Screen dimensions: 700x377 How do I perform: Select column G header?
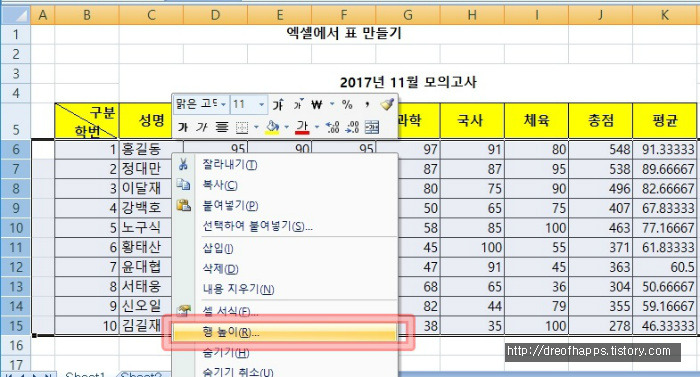click(408, 15)
